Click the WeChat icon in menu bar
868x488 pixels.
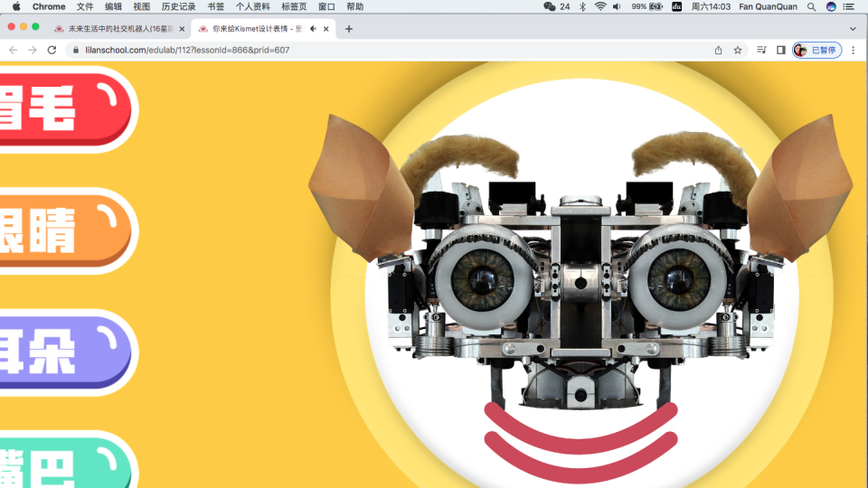click(549, 6)
